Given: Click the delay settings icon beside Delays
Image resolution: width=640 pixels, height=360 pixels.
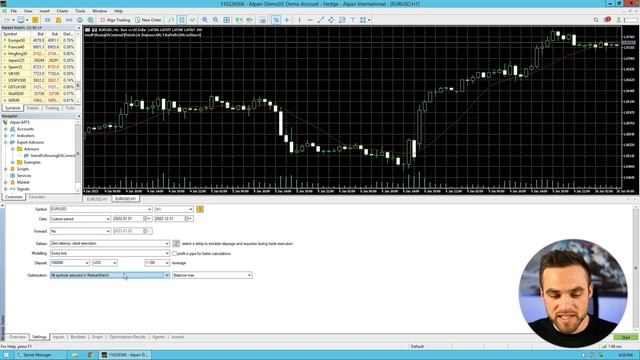Looking at the screenshot, I should pyautogui.click(x=176, y=243).
